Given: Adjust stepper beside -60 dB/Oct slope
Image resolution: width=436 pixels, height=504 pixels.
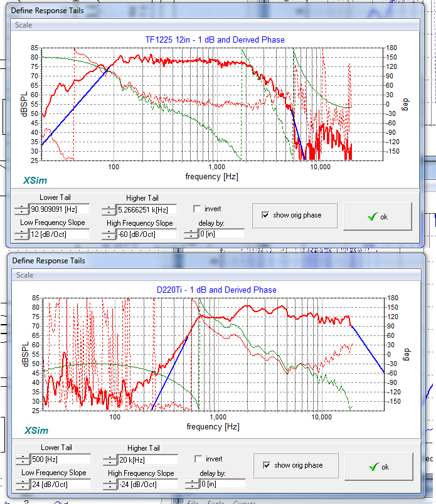Looking at the screenshot, I should coord(109,234).
